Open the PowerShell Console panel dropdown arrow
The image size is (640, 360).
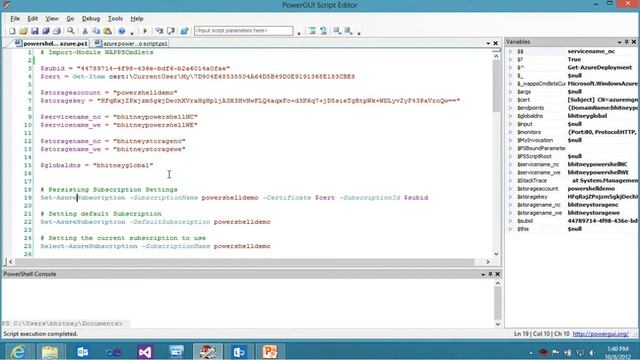[483, 274]
